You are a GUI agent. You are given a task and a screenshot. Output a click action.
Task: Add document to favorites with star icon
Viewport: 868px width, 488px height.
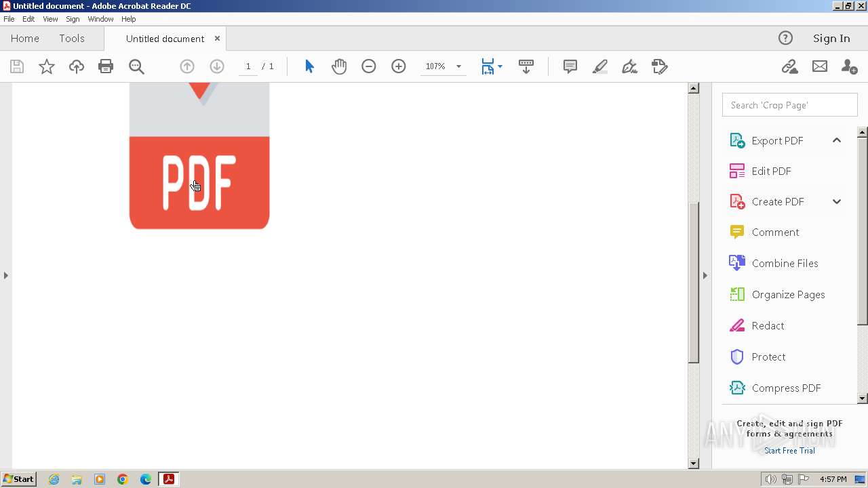47,66
